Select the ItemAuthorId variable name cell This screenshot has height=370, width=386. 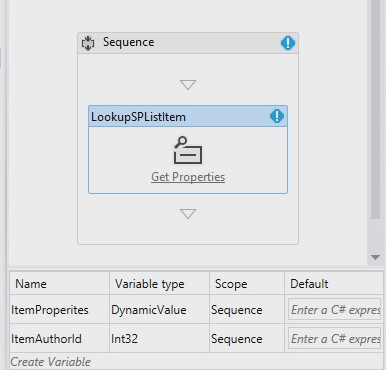[x=59, y=339]
